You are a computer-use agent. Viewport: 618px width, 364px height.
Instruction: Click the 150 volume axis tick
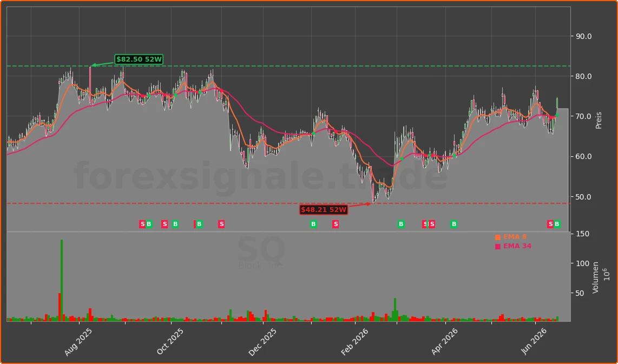pyautogui.click(x=582, y=234)
